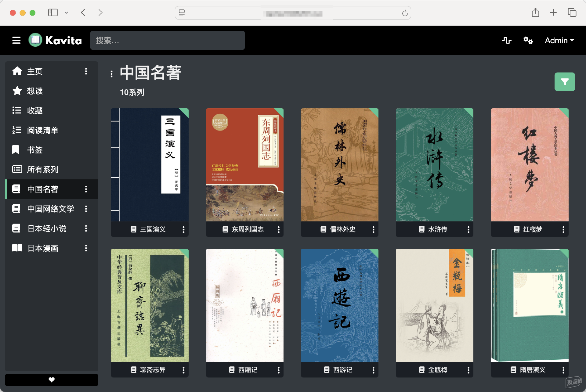The width and height of the screenshot is (586, 392).
Task: Go back in Safari
Action: pyautogui.click(x=83, y=13)
